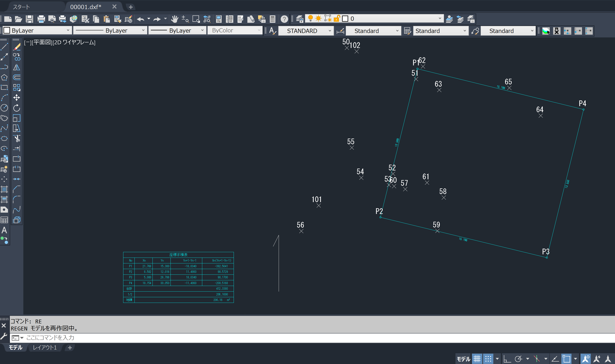
Task: Select the 00001.dxf* file tab
Action: pos(86,7)
